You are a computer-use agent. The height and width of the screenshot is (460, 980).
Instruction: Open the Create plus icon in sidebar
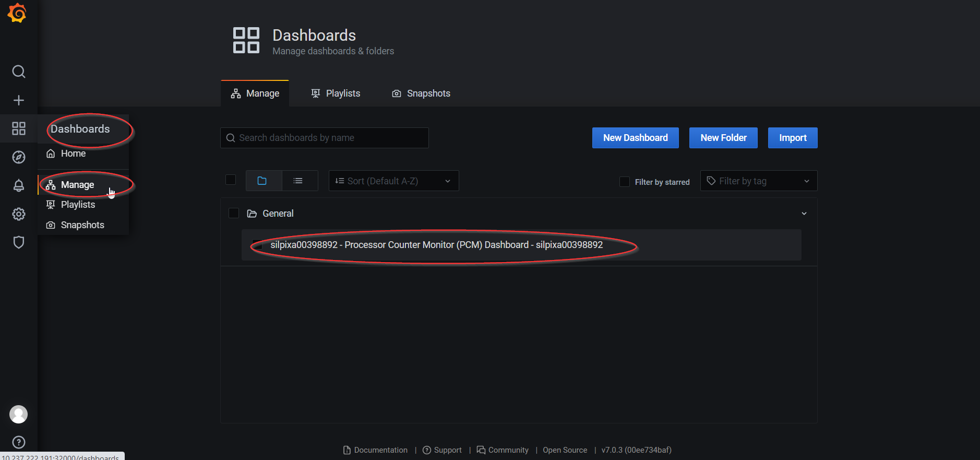click(x=19, y=100)
